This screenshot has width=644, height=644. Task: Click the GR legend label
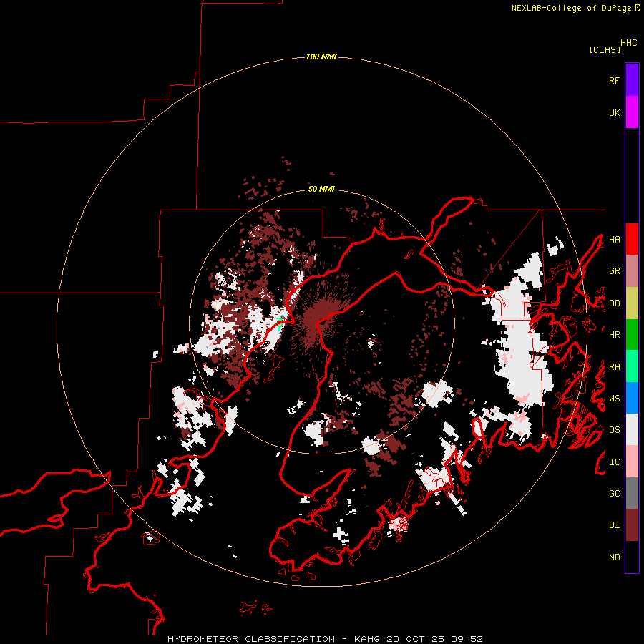614,271
